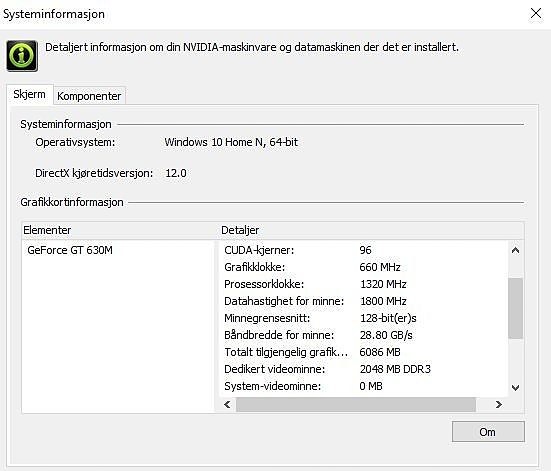Click the green NVIDIA information icon
The image size is (551, 471).
[x=22, y=56]
